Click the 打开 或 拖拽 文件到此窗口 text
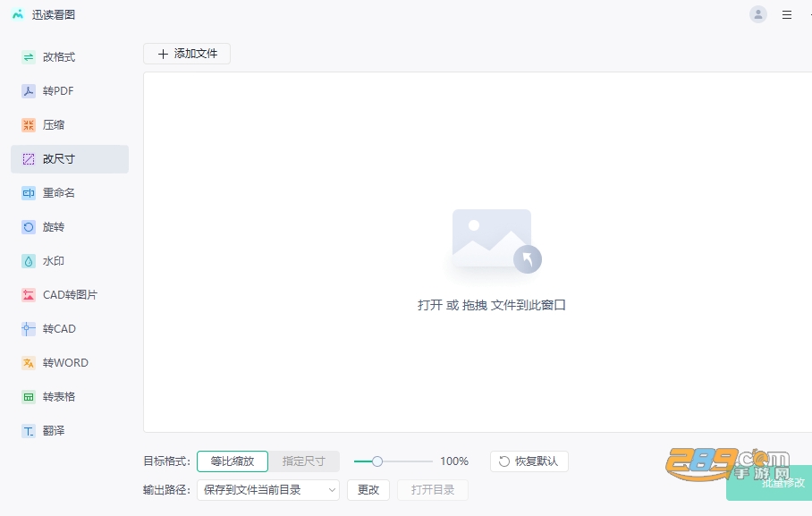The image size is (812, 516). (492, 305)
